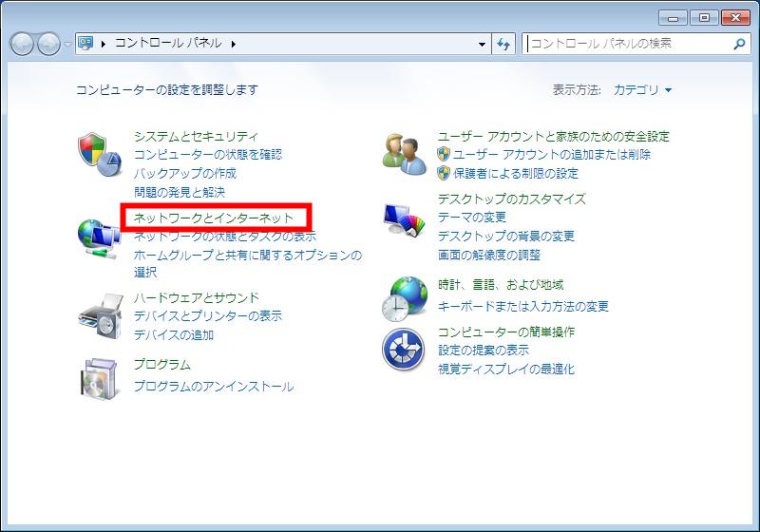Open デスクトップのカスタマイズ category
760x532 pixels.
pyautogui.click(x=512, y=199)
